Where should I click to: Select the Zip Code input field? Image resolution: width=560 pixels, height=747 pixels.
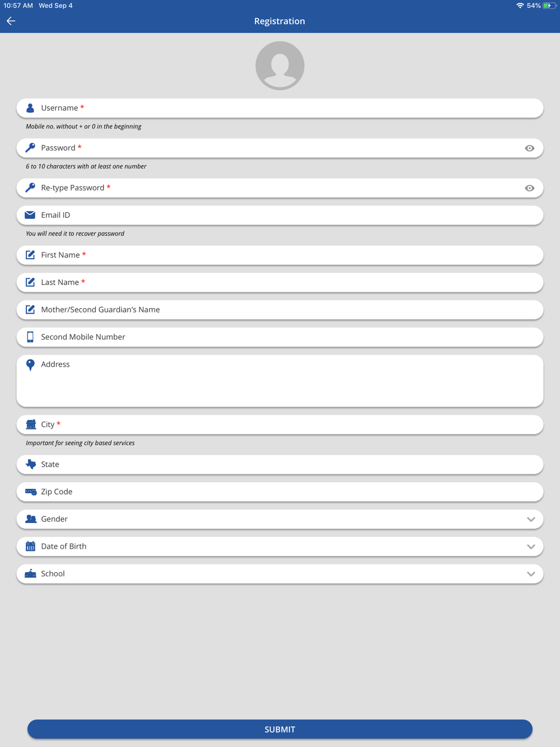pyautogui.click(x=280, y=492)
